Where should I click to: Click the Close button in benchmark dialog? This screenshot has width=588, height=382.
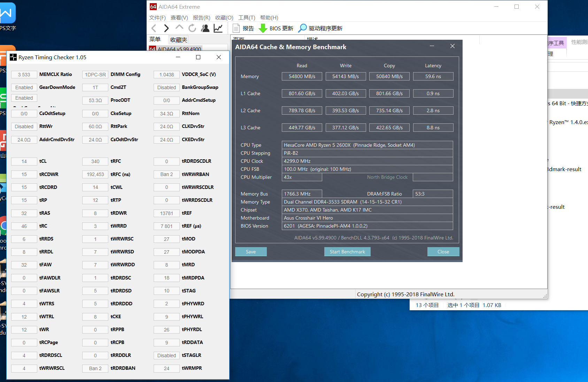tap(443, 252)
